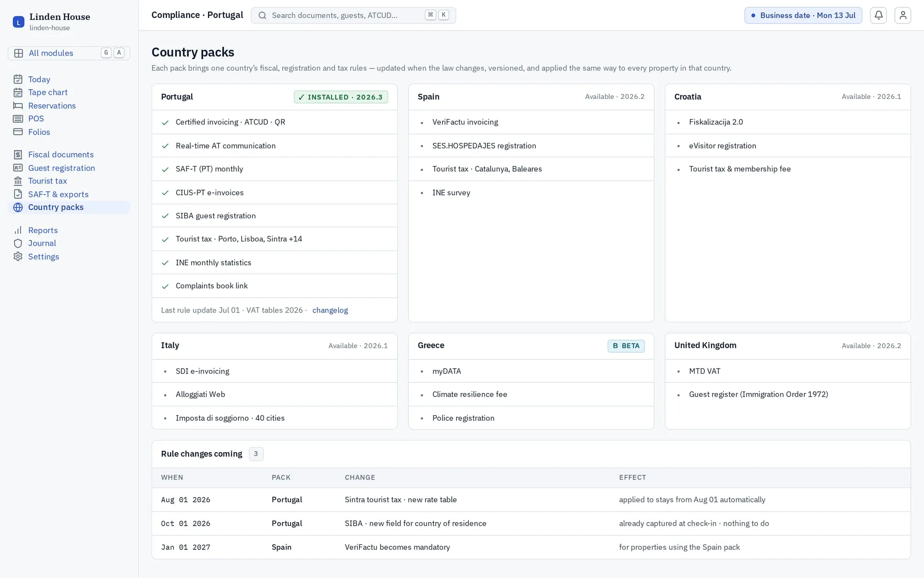Click the Linden House logo badge
This screenshot has width=924, height=578.
[18, 22]
